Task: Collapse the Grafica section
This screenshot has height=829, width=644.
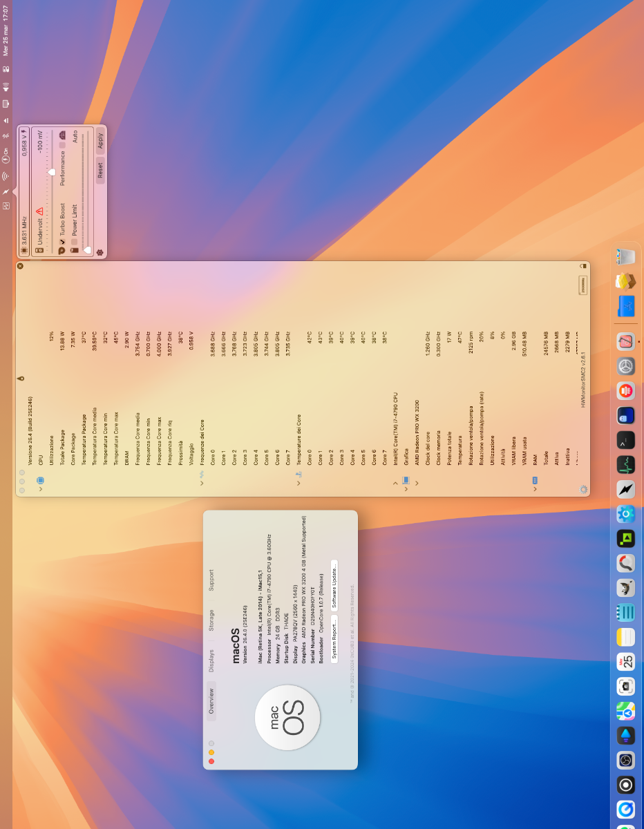Action: [x=406, y=489]
